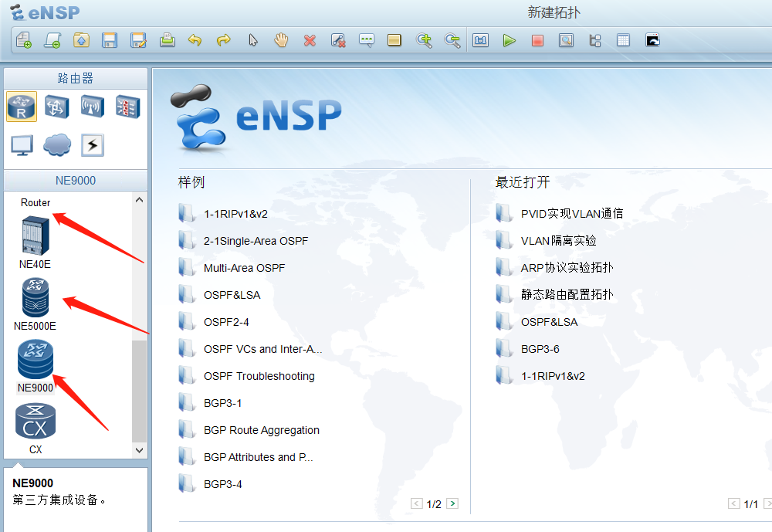
Task: Open sample 2-1Single-Area OSPF
Action: pyautogui.click(x=256, y=241)
